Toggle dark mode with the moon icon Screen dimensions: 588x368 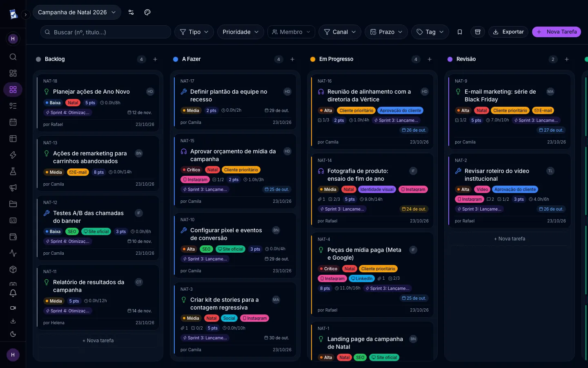click(13, 334)
